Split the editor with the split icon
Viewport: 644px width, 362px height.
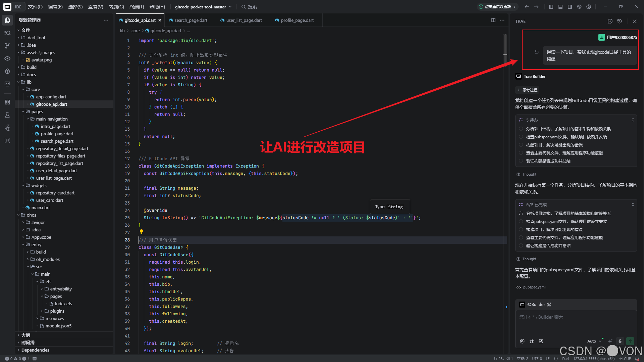493,20
